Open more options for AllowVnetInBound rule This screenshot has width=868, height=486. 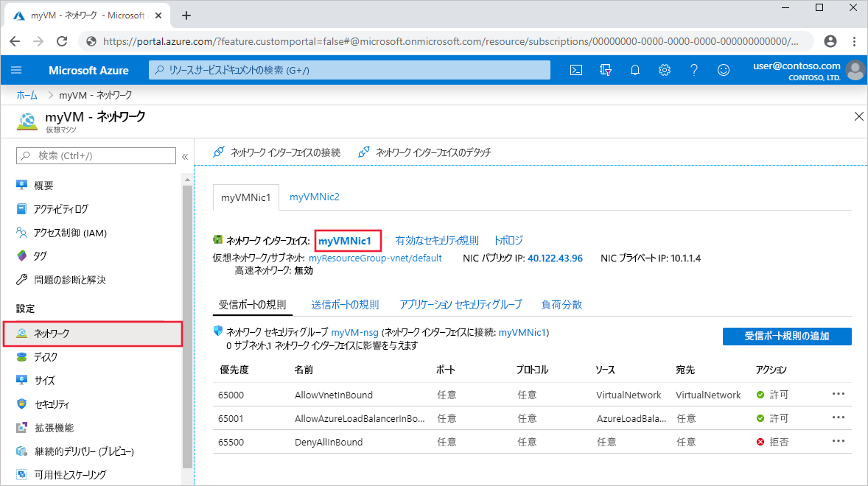[x=838, y=394]
